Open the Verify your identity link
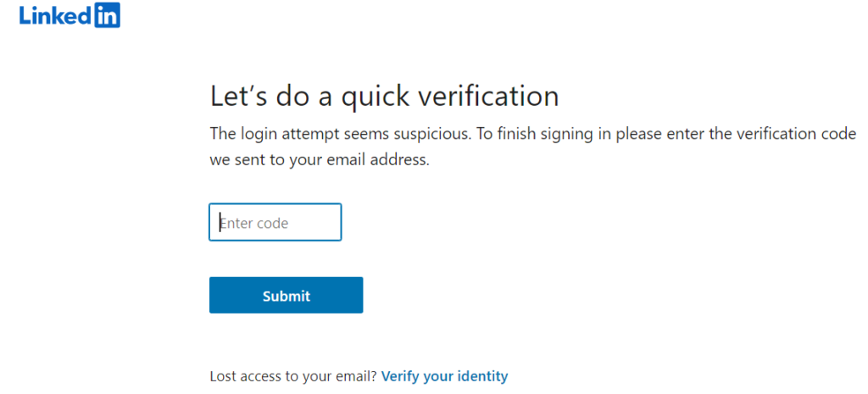Viewport: 868px width, 394px height. point(444,376)
